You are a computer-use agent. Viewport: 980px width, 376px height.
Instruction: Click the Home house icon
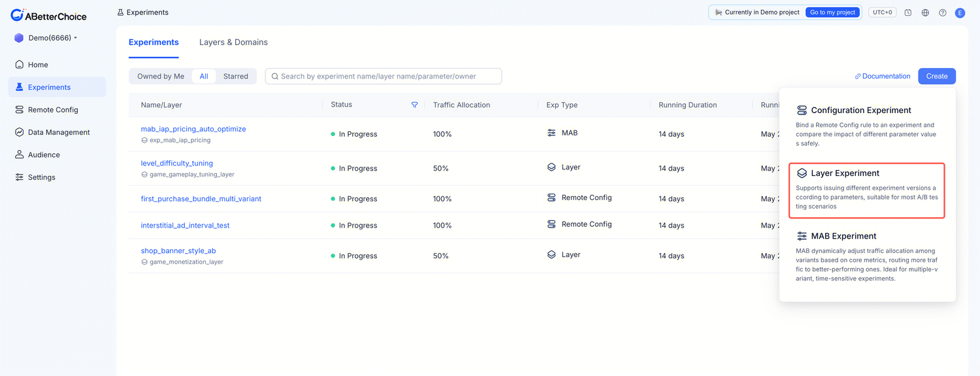coord(20,65)
